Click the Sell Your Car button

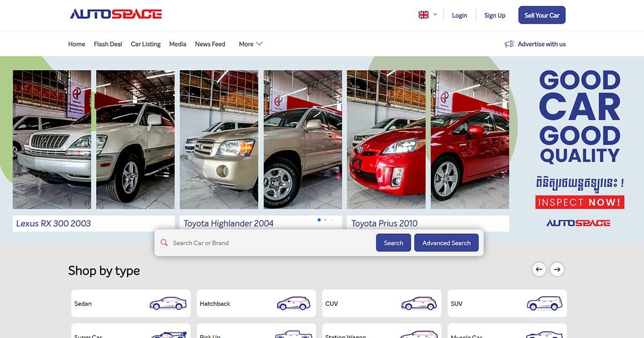click(542, 15)
